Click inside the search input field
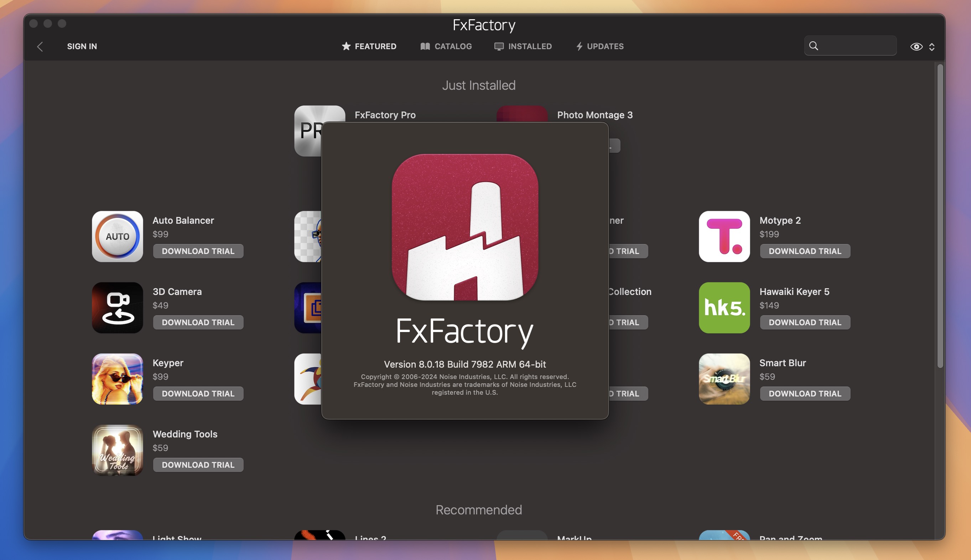The height and width of the screenshot is (560, 971). click(850, 46)
